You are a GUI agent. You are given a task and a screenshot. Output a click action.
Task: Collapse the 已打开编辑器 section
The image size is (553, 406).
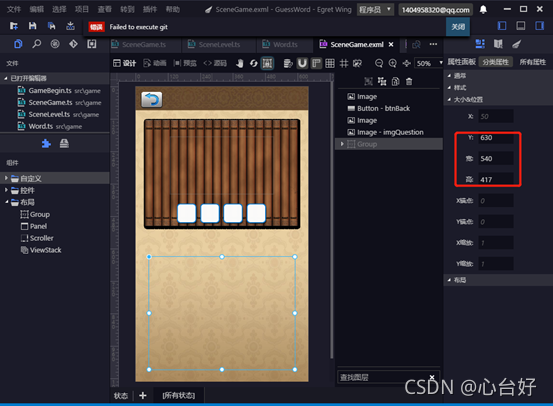click(x=6, y=78)
